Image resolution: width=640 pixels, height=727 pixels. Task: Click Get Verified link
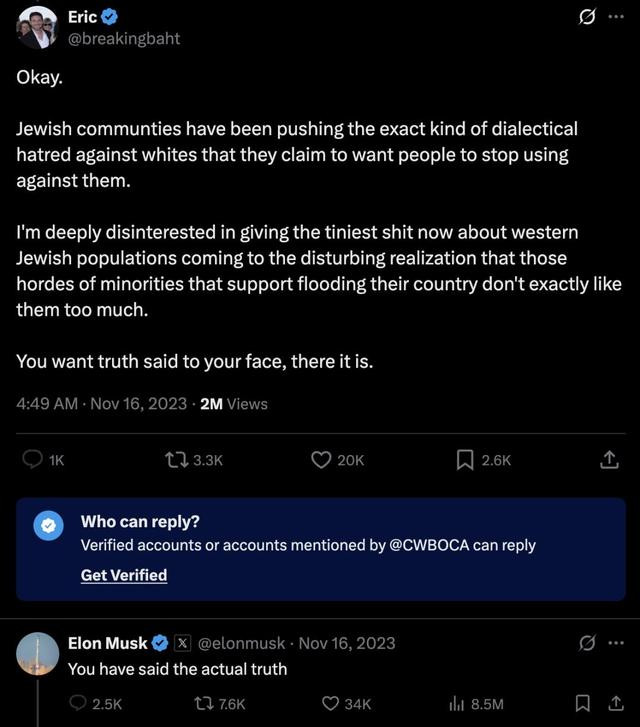point(124,575)
